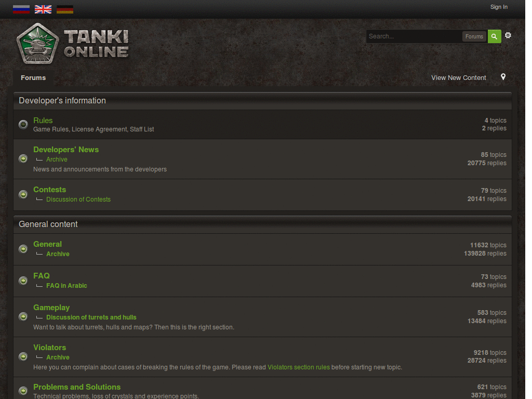Expand the Developer's information section header
The width and height of the screenshot is (532, 399).
point(62,101)
